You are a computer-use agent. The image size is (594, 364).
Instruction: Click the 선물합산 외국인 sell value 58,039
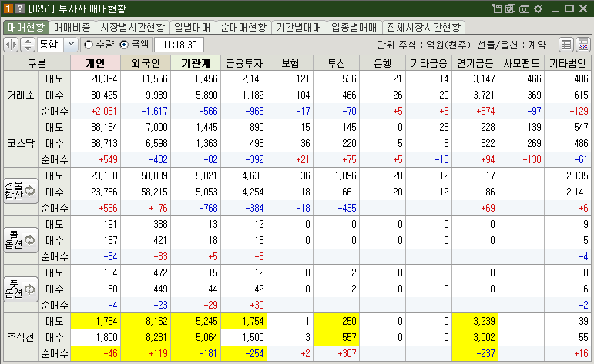[154, 175]
